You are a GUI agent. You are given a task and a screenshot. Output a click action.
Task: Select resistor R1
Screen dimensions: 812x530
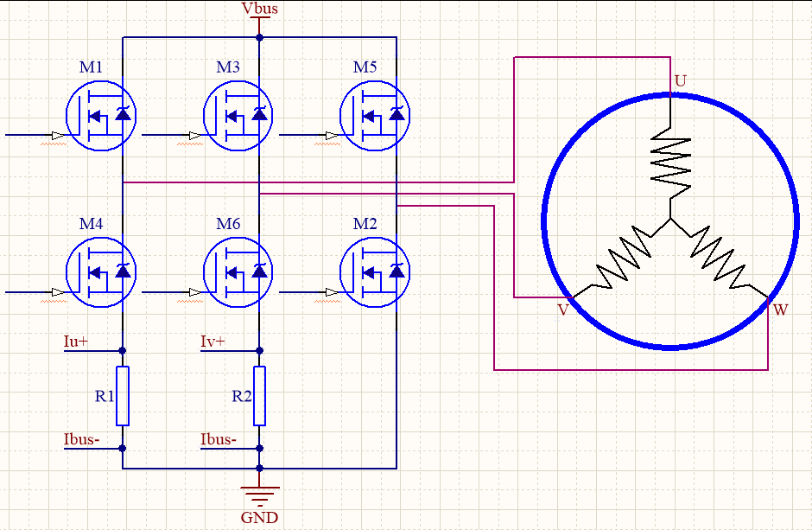coord(122,396)
